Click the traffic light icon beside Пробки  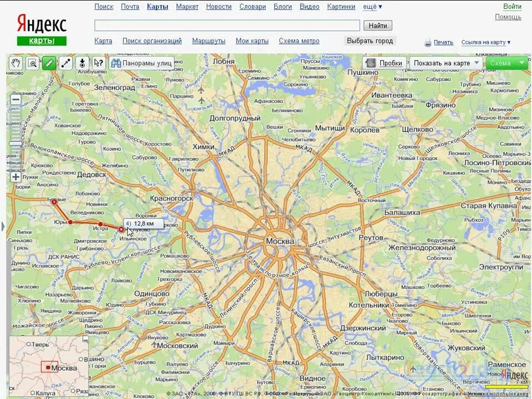coord(371,63)
